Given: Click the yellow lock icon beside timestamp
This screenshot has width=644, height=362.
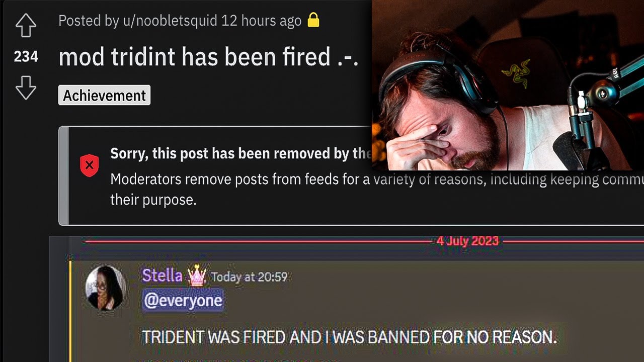Looking at the screenshot, I should click(313, 21).
